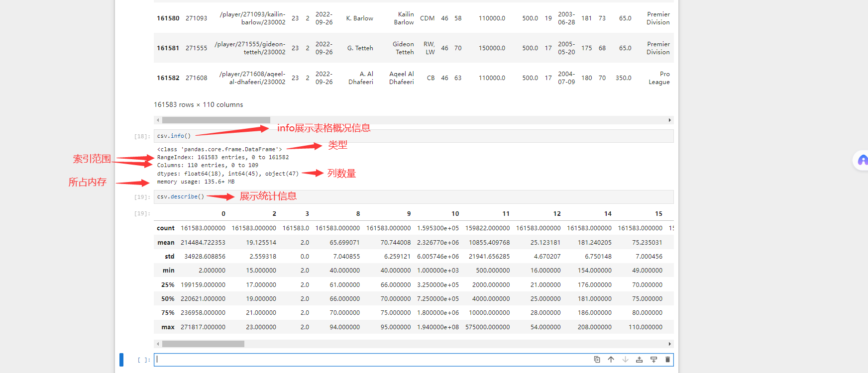Duplicate the active cell
Screen dimensions: 868x373
(x=597, y=360)
